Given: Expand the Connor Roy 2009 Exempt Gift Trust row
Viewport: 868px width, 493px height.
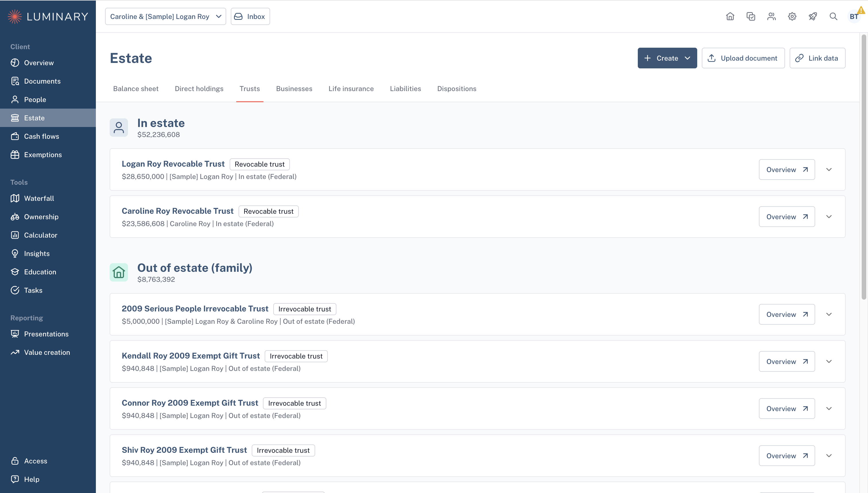Looking at the screenshot, I should pyautogui.click(x=829, y=408).
